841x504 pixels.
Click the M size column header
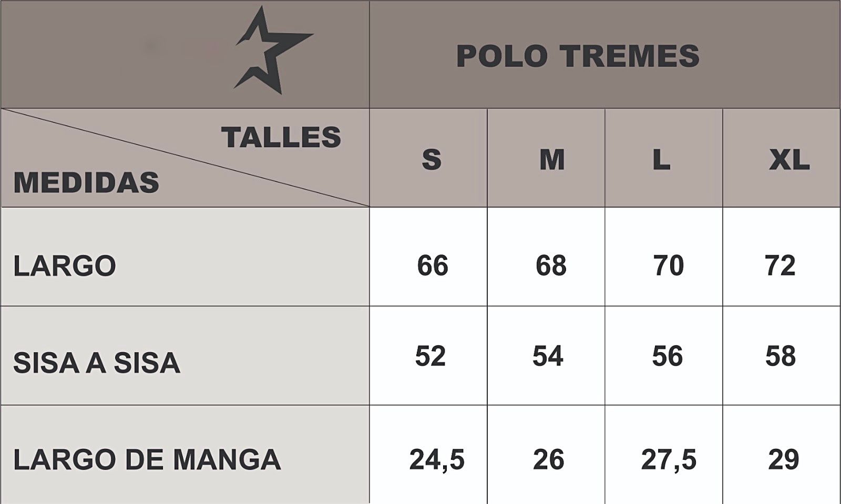[x=552, y=159]
